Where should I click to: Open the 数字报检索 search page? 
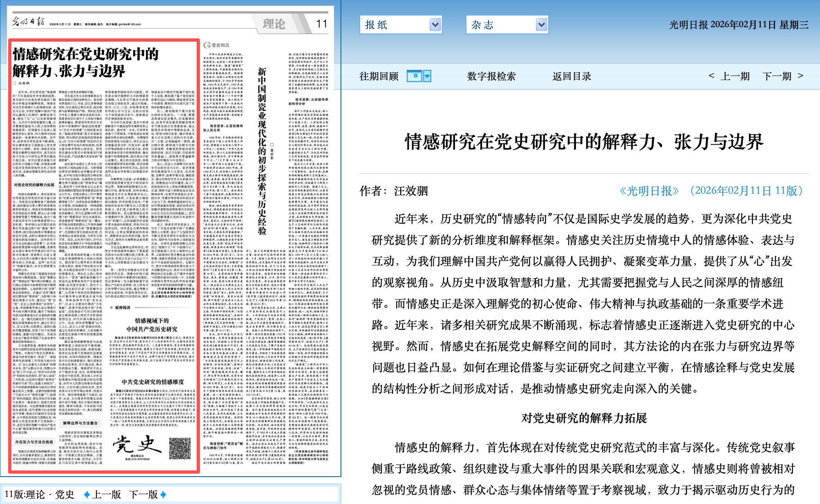point(491,76)
